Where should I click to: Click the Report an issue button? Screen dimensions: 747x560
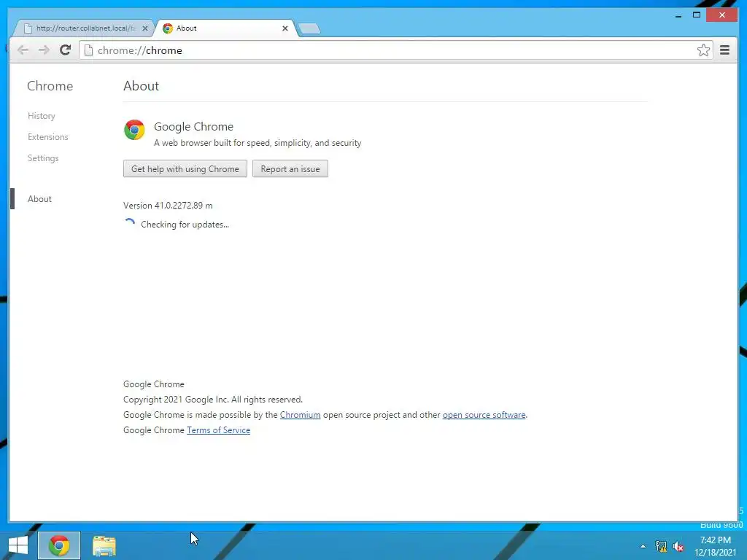(290, 168)
